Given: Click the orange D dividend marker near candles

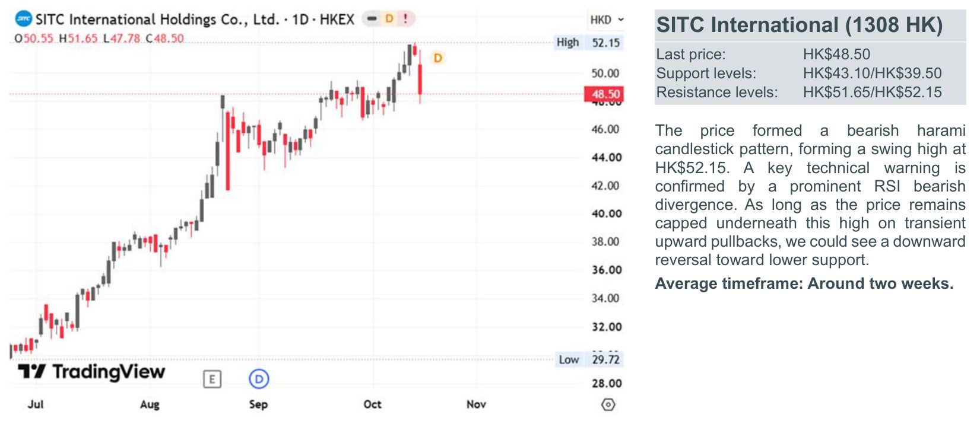Looking at the screenshot, I should 438,58.
